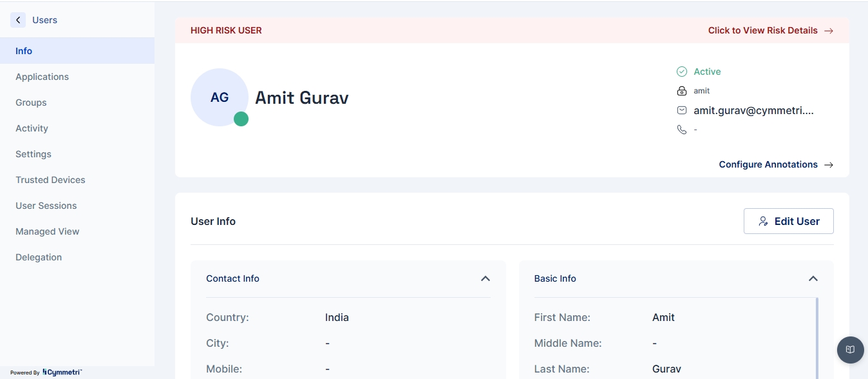Collapse the Contact Info section
Viewport: 868px width, 379px height.
pos(486,278)
